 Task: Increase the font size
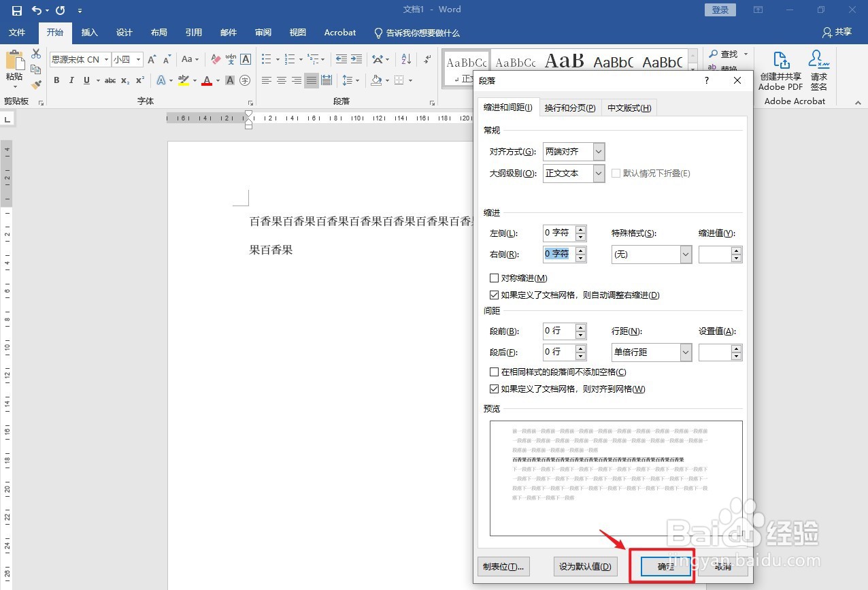pos(152,59)
